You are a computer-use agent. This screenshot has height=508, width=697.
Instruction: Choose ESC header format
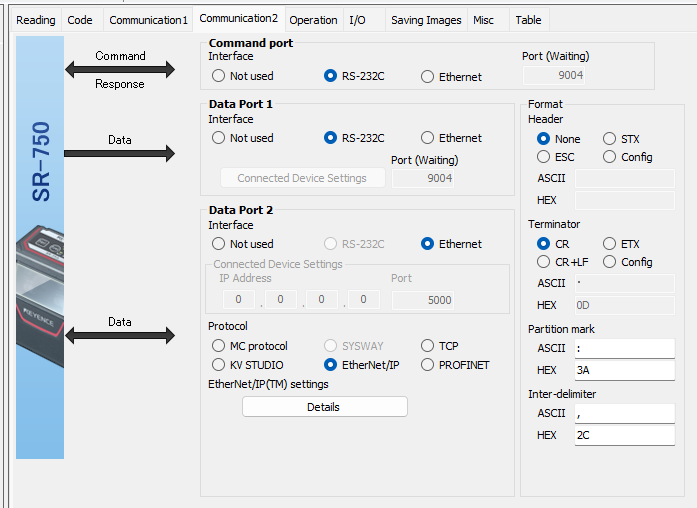pyautogui.click(x=556, y=157)
